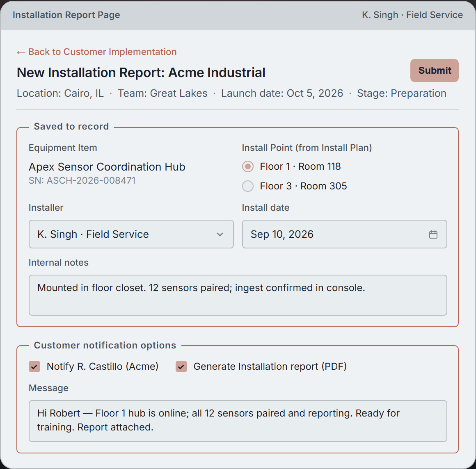Screen dimensions: 476x469
Task: Go back to Customer Implementation
Action: 96,52
